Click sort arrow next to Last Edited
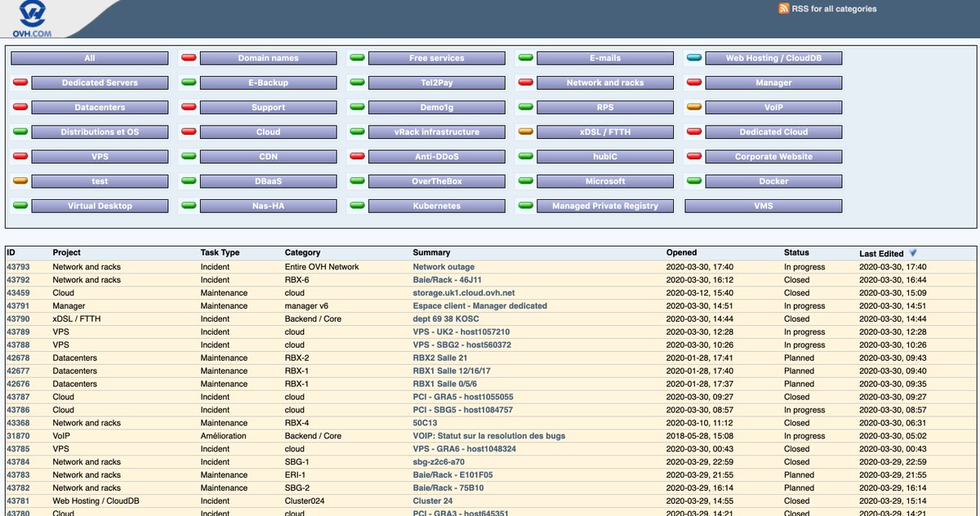 [913, 253]
